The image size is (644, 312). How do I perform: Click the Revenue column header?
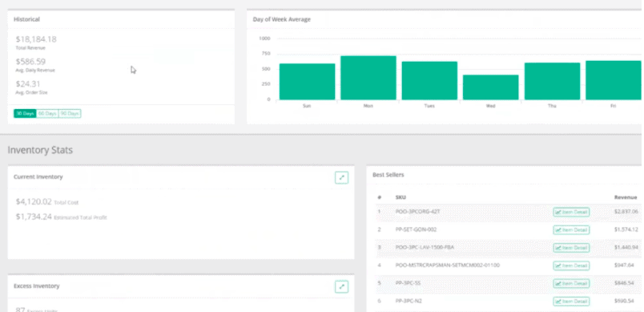coord(626,197)
